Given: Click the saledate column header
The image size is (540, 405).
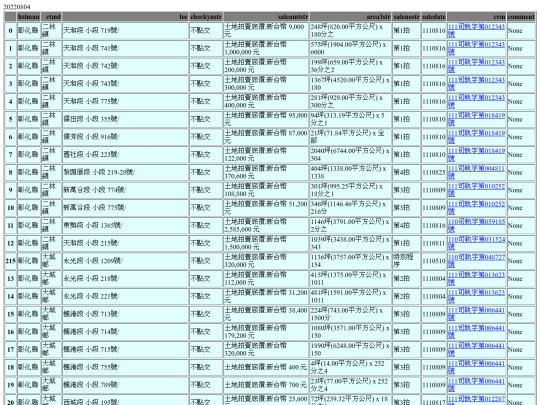Looking at the screenshot, I should 434,17.
